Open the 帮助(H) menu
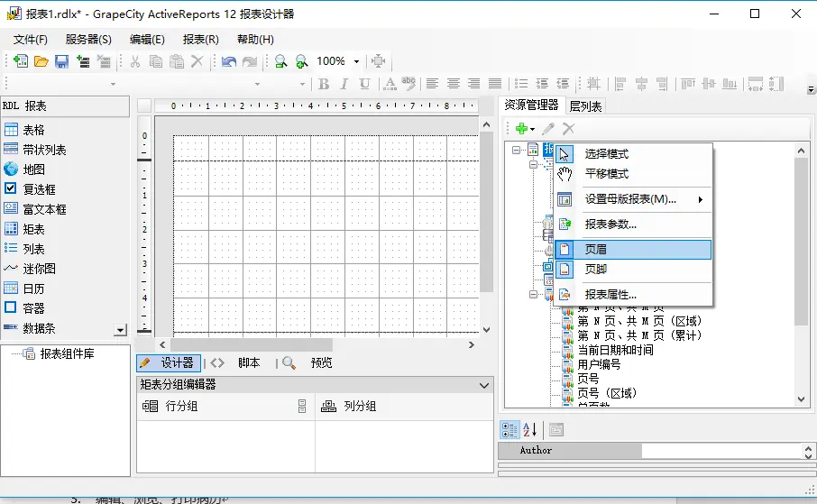The image size is (817, 504). [x=255, y=40]
